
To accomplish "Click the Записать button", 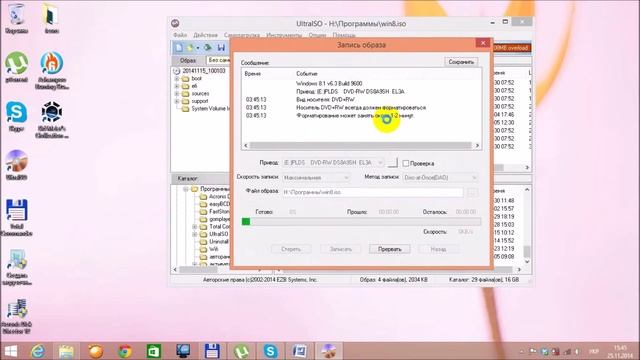I will pos(341,249).
